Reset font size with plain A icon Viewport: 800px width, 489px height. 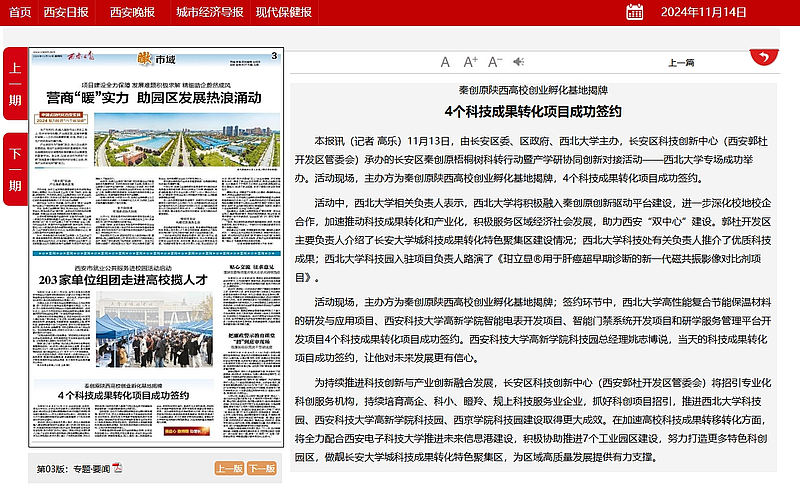tap(446, 62)
